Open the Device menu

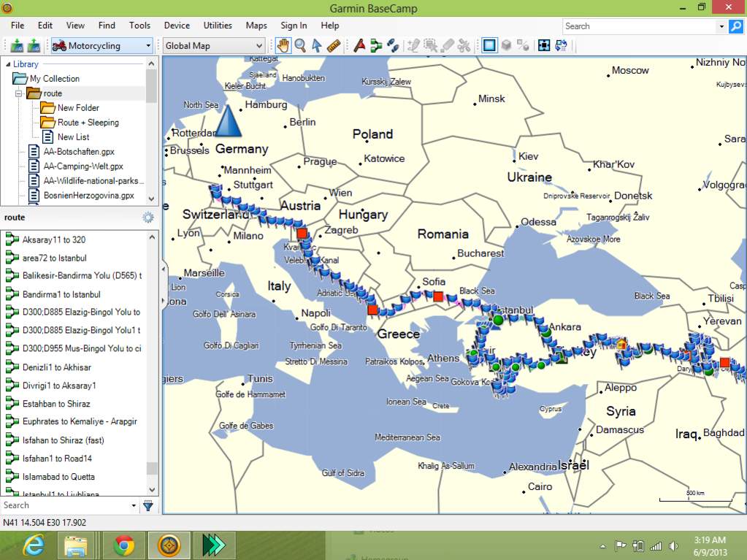pyautogui.click(x=177, y=26)
